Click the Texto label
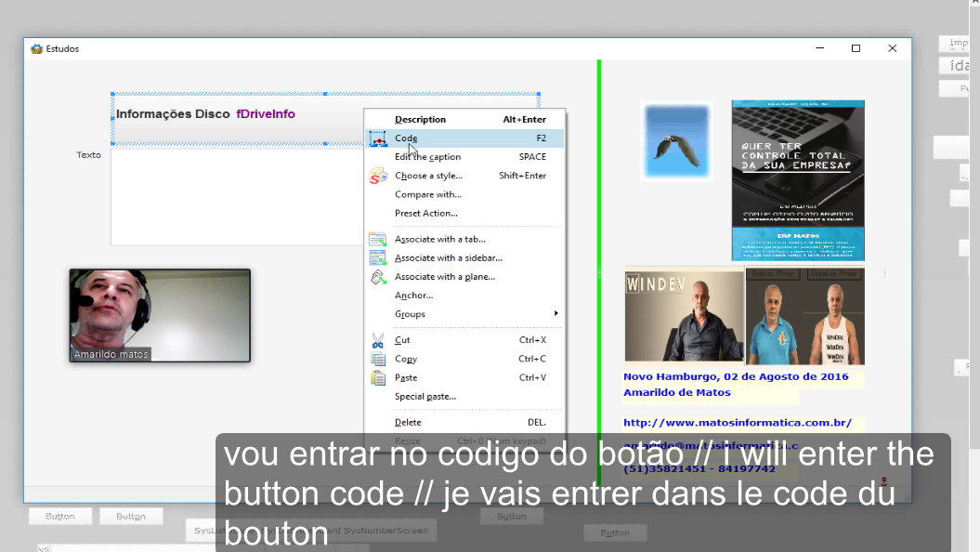Image resolution: width=980 pixels, height=552 pixels. click(x=88, y=155)
